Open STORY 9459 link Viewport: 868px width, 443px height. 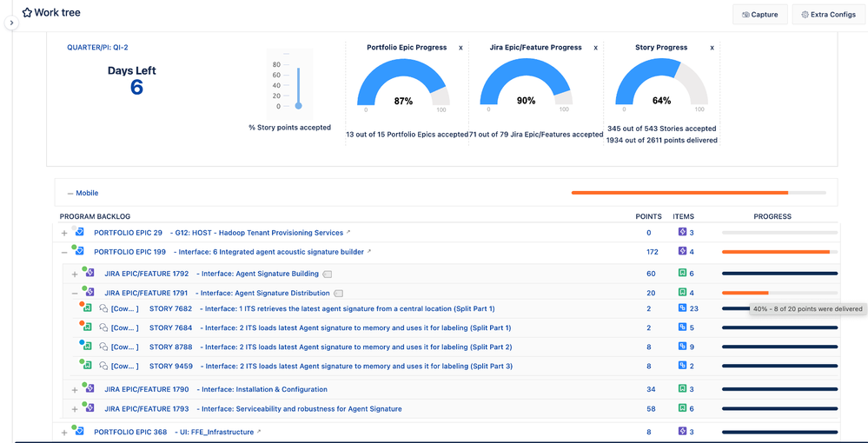170,366
